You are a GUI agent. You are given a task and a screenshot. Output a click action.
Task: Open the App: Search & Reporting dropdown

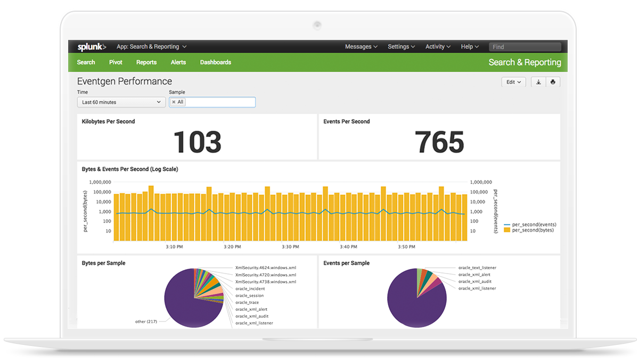click(151, 47)
